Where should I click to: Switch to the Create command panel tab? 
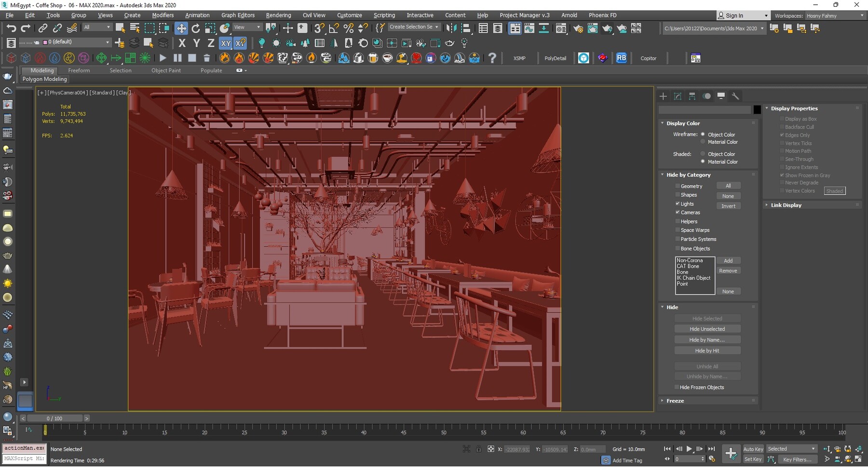[663, 96]
